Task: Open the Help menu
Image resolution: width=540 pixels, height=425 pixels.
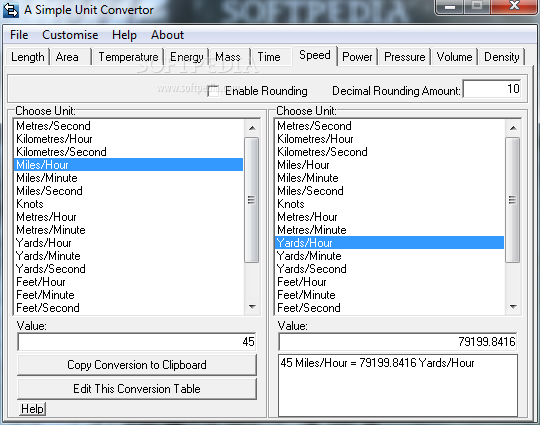Action: point(124,35)
